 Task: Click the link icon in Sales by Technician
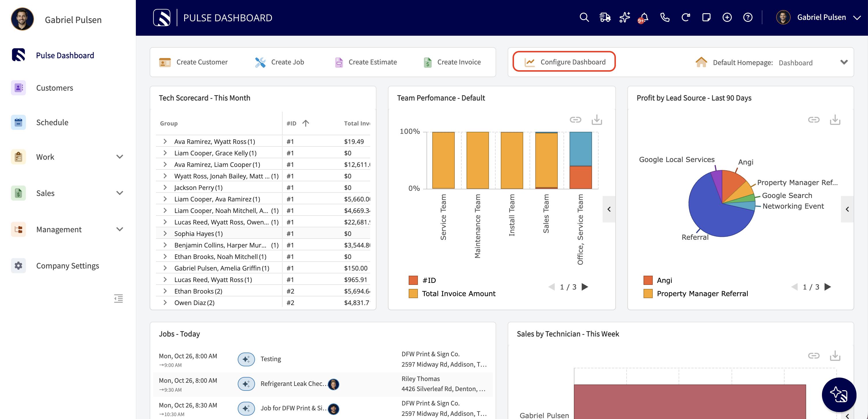(x=814, y=356)
